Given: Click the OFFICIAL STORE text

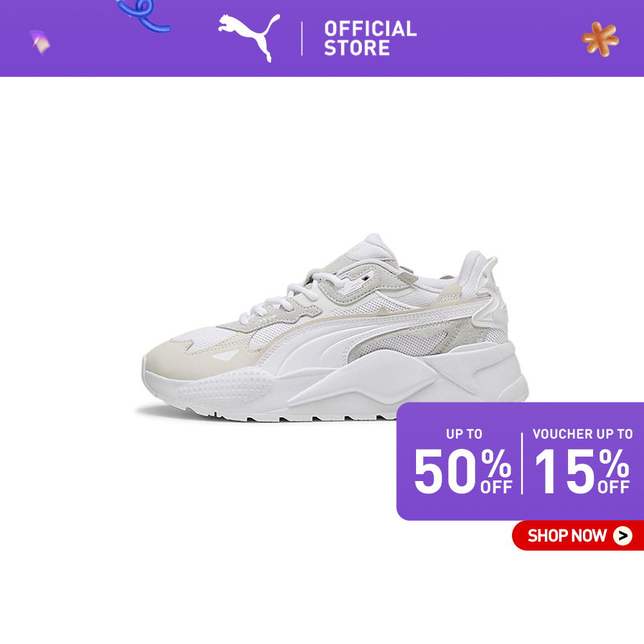Looking at the screenshot, I should coord(370,38).
